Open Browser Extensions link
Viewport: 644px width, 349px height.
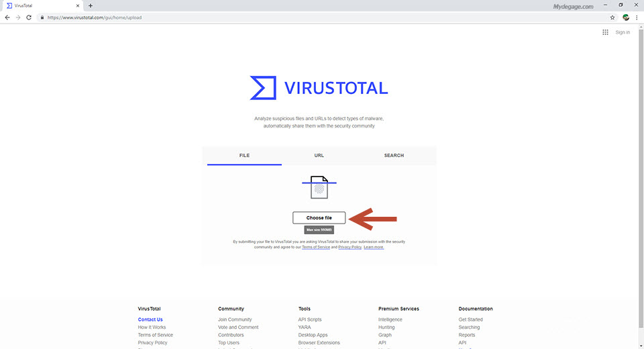click(319, 343)
